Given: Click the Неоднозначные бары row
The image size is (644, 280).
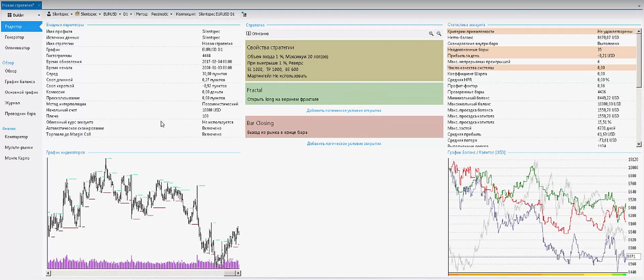Looking at the screenshot, I should click(542, 50).
